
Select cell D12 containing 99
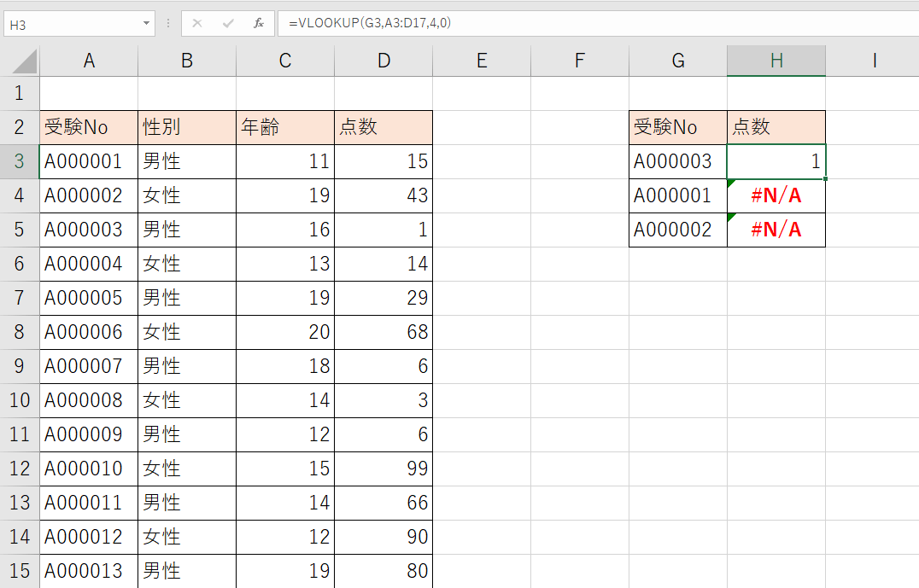coord(383,468)
